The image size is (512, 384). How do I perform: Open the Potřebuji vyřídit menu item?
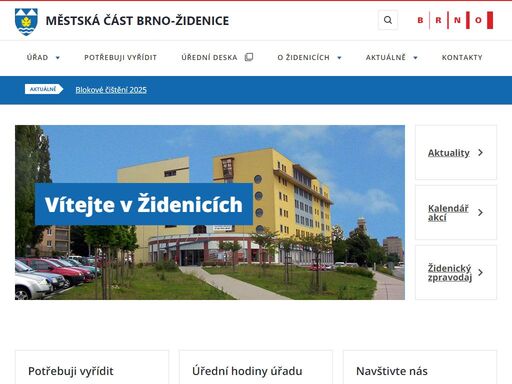click(120, 57)
